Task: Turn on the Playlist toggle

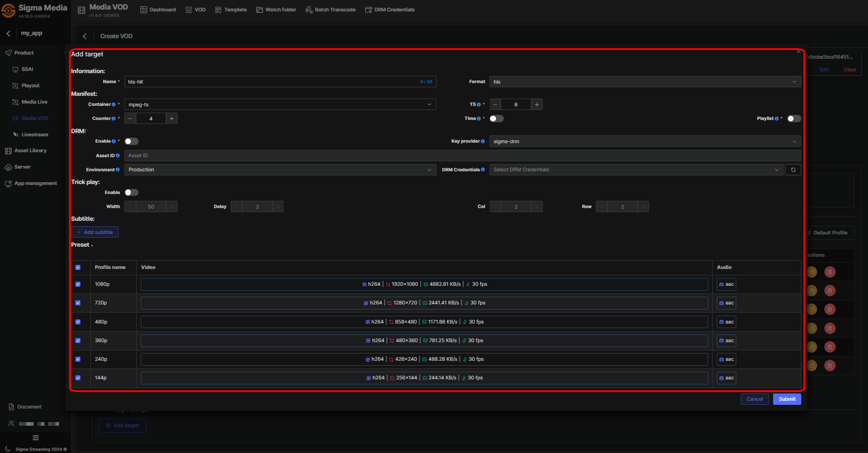Action: coord(794,119)
